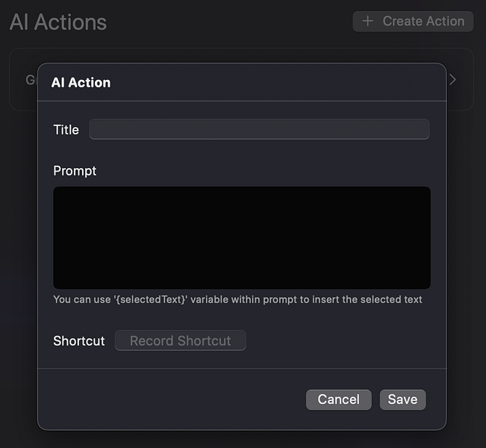Screen dimensions: 486x448
Task: Click the '{selectedText}' variable hint text
Action: 237,299
